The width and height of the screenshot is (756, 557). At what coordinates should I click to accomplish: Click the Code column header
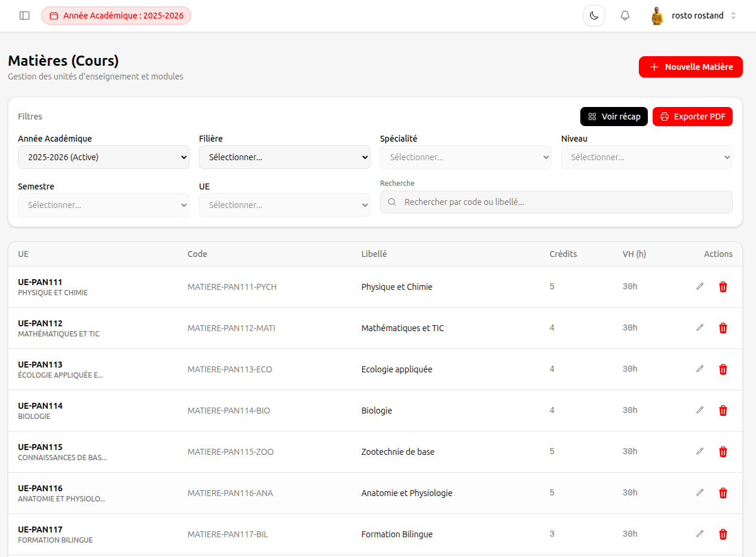(x=197, y=254)
